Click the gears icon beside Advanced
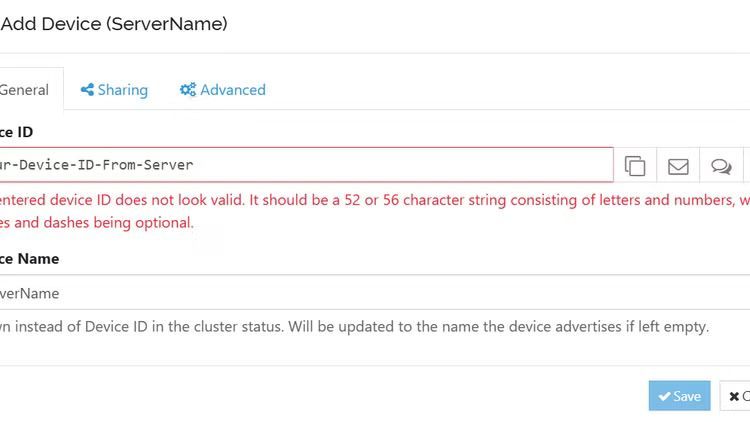This screenshot has width=750, height=422. [x=188, y=90]
